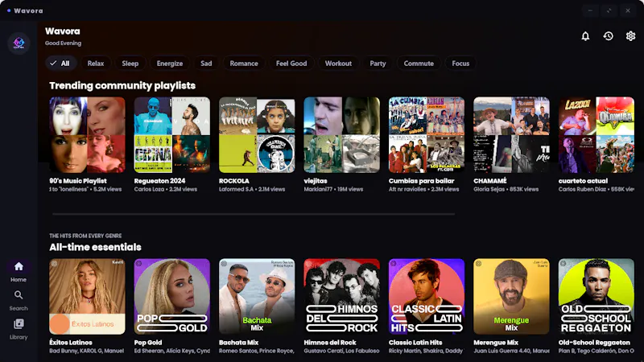Click the Wavora logo avatar in the sidebar
644x362 pixels.
pos(19,43)
